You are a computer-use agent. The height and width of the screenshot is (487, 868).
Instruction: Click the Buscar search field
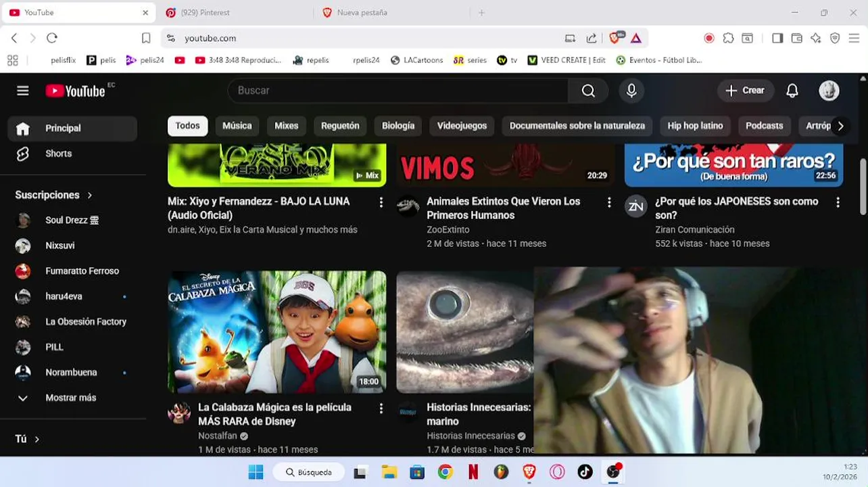point(398,91)
